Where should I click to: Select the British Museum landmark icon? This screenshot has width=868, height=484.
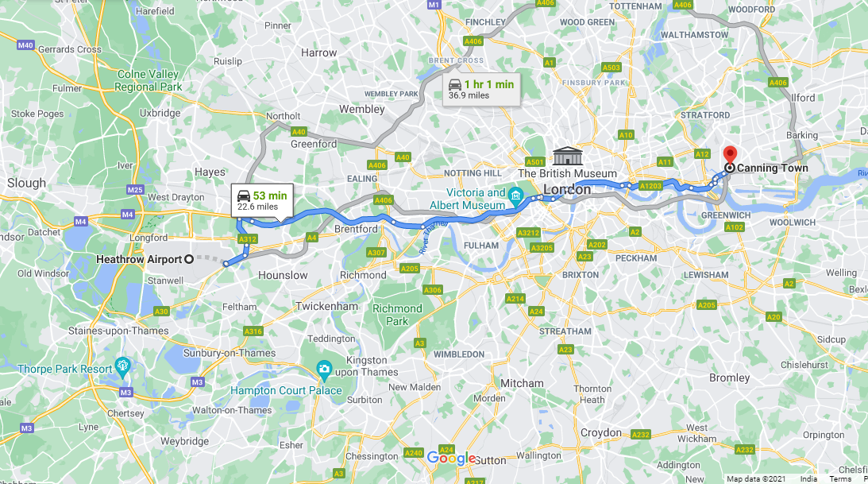pos(567,156)
